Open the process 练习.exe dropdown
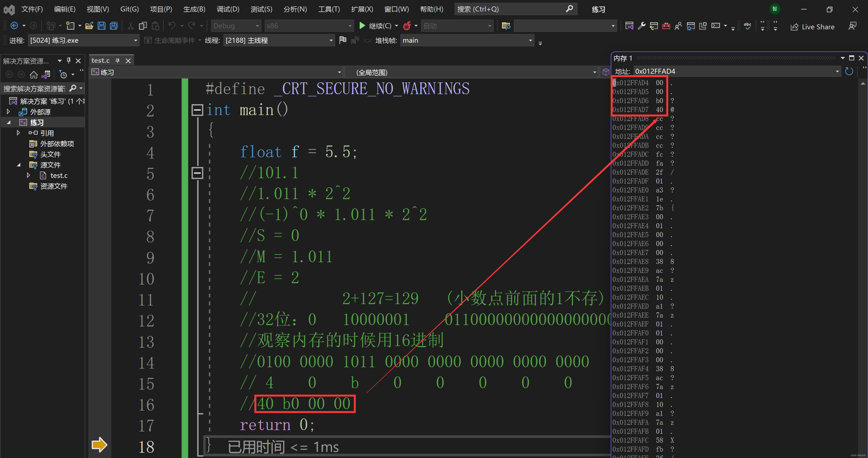The image size is (868, 458). click(135, 41)
